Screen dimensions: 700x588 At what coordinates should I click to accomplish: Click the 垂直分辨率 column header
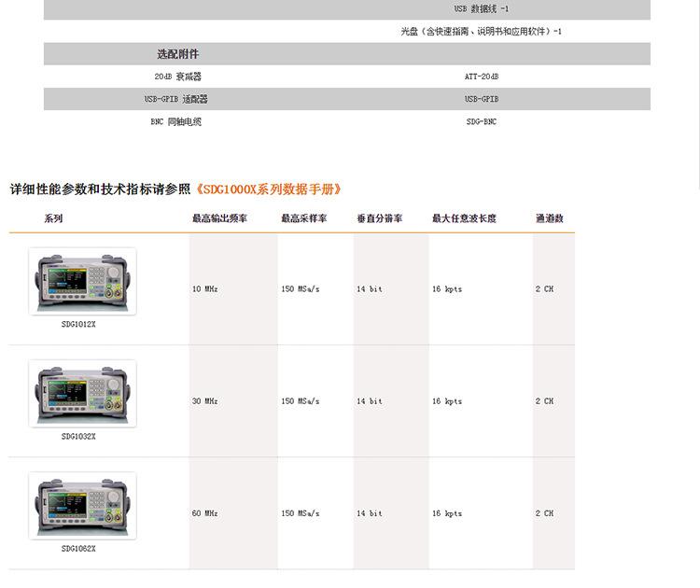(380, 218)
